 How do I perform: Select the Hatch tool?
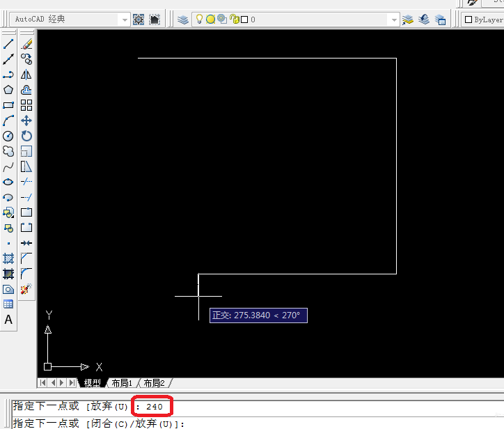coord(8,258)
